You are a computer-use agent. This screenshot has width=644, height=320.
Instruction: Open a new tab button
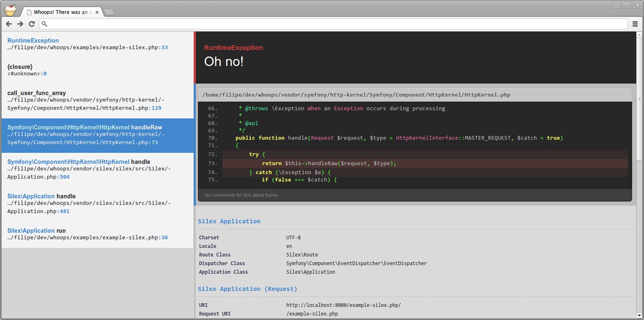pyautogui.click(x=109, y=12)
